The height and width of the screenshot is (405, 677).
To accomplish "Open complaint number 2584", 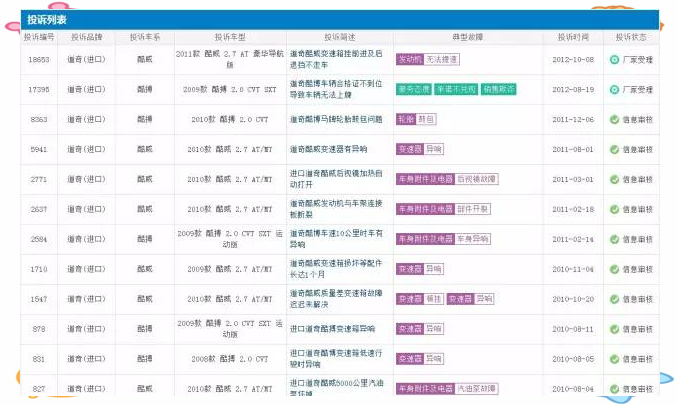I will [x=39, y=239].
